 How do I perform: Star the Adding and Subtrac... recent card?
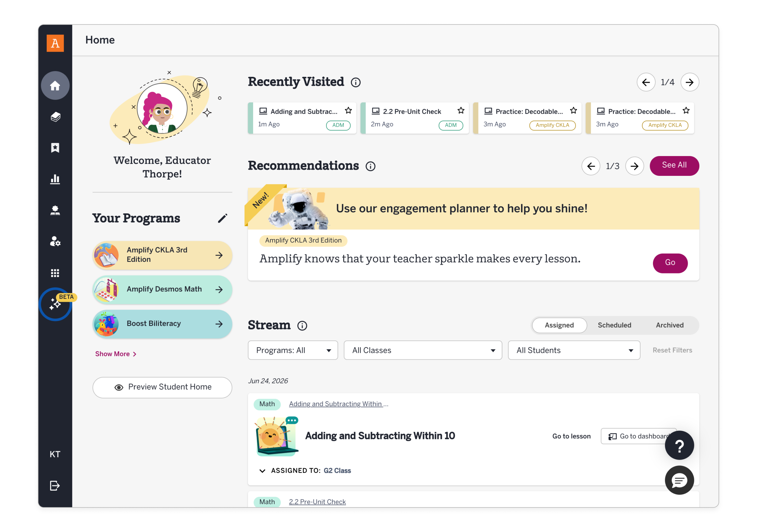click(348, 111)
